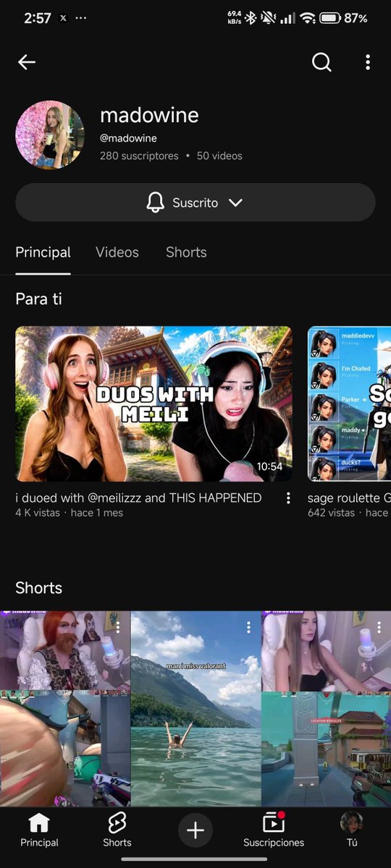Image resolution: width=391 pixels, height=868 pixels.
Task: Tap the plus create button
Action: 195,830
